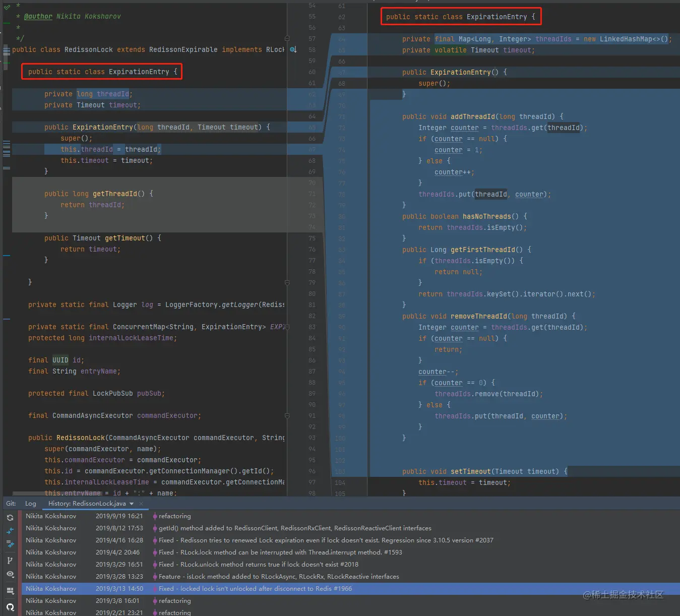Open the layout presentation settings menu
Image resolution: width=680 pixels, height=616 pixels.
point(10,590)
